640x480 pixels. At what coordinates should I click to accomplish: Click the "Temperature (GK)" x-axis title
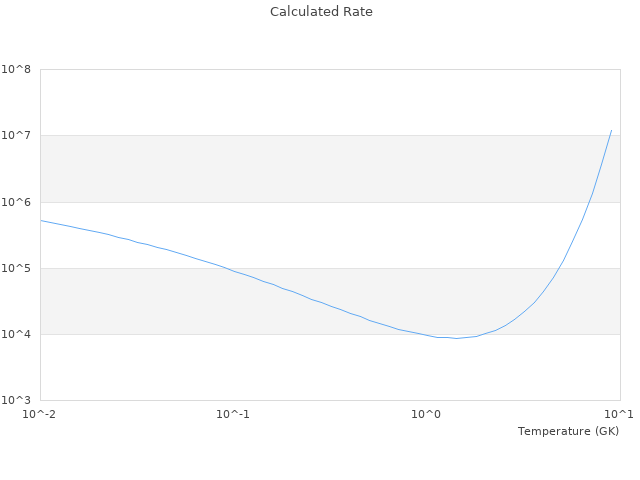[568, 431]
